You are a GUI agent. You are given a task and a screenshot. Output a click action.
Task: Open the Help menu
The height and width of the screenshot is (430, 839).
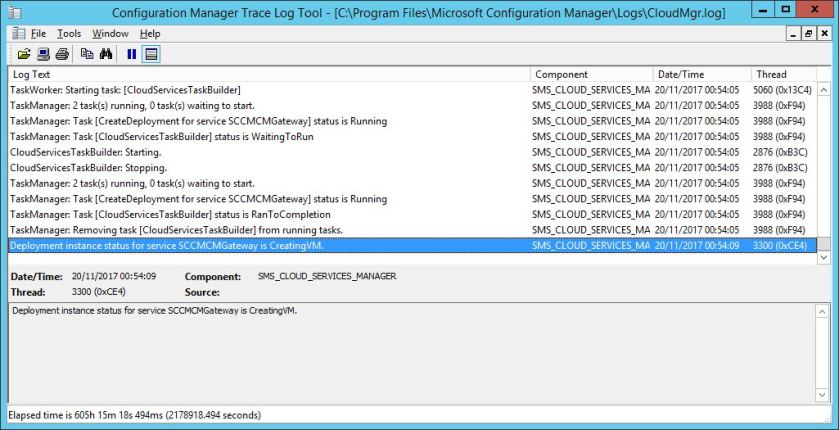[150, 34]
